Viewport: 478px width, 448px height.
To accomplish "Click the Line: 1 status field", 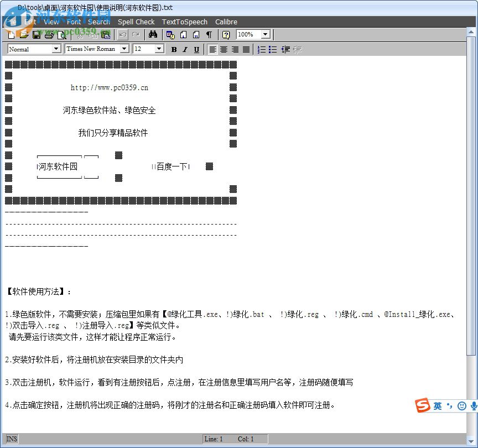I will (x=214, y=439).
